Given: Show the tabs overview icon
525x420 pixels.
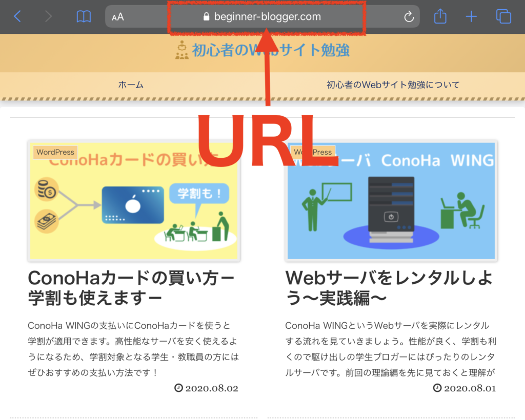Looking at the screenshot, I should pos(503,16).
